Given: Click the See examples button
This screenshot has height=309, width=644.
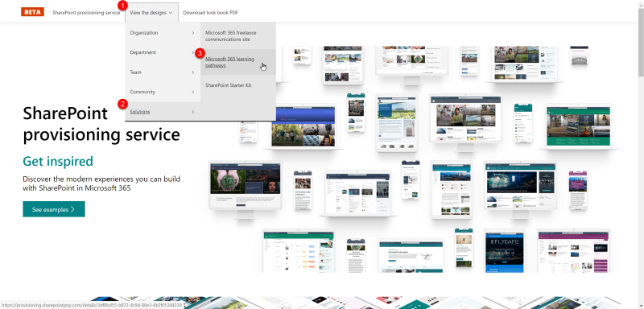Looking at the screenshot, I should (x=54, y=209).
